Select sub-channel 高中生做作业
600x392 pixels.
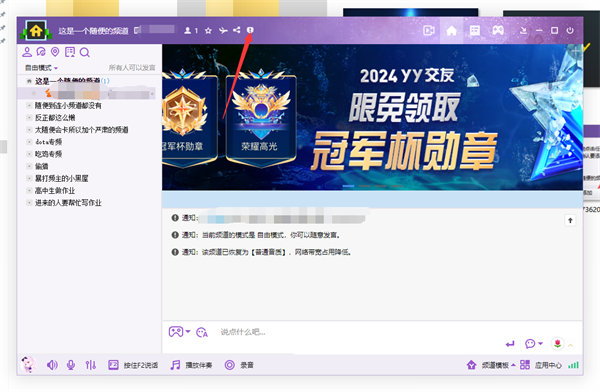pos(55,191)
